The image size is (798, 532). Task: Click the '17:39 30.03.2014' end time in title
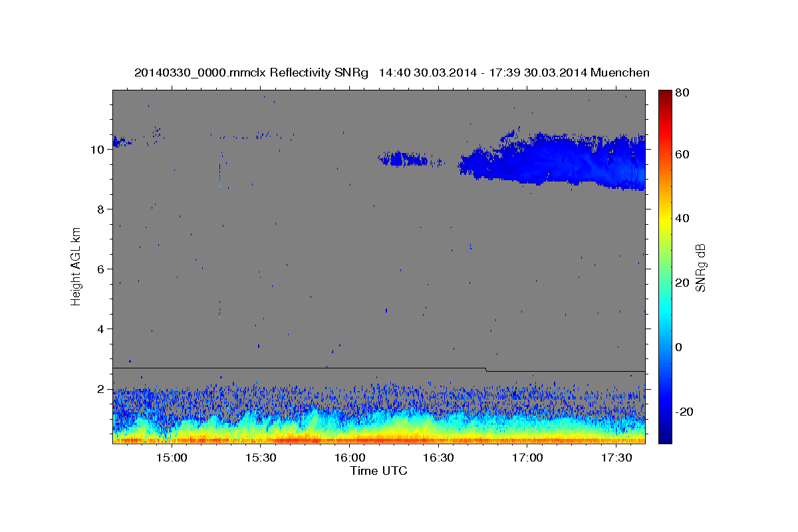click(x=539, y=72)
